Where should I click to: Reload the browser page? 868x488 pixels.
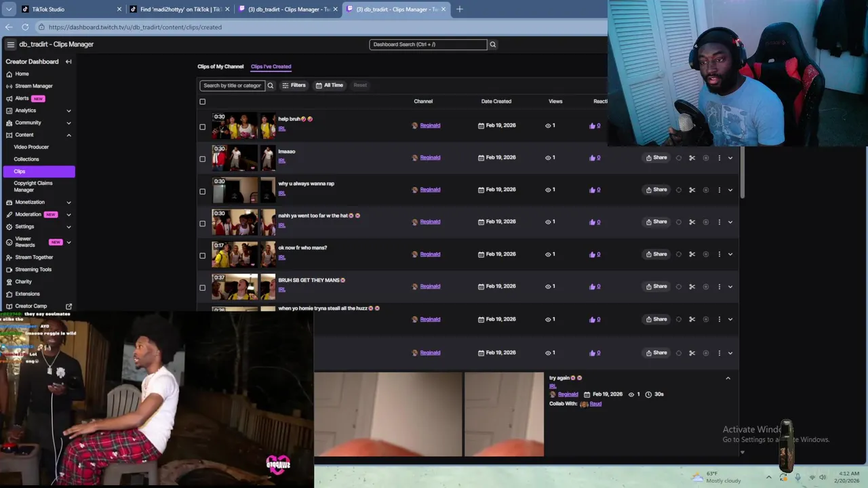coord(25,27)
